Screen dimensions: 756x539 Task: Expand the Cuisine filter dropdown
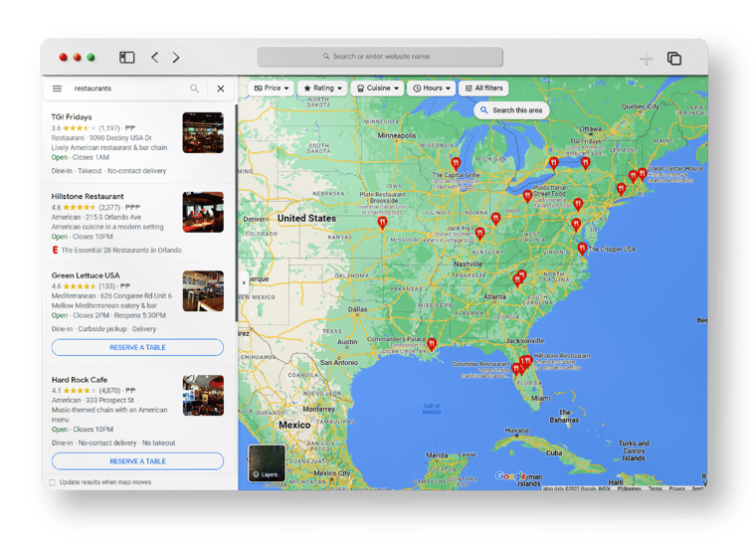pos(378,89)
